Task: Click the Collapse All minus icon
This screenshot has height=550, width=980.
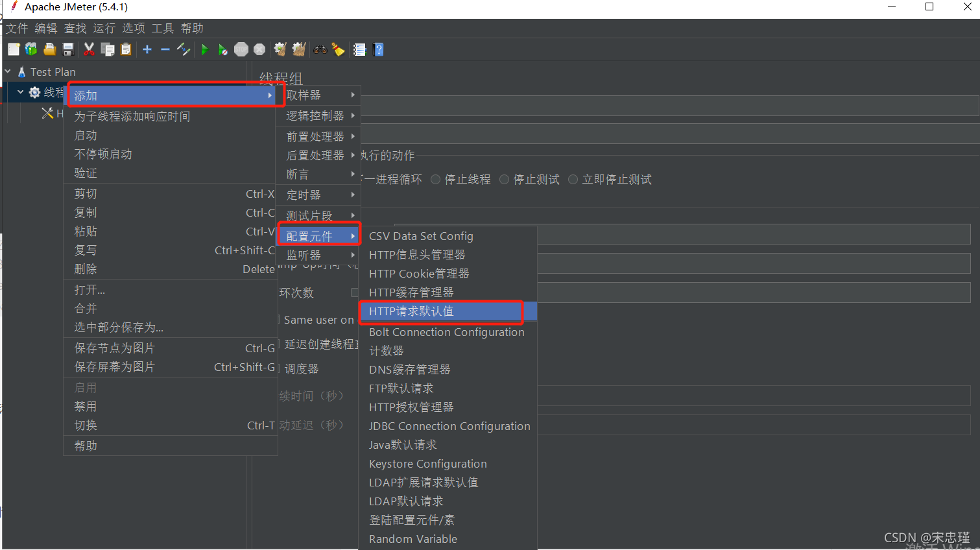Action: pos(165,49)
